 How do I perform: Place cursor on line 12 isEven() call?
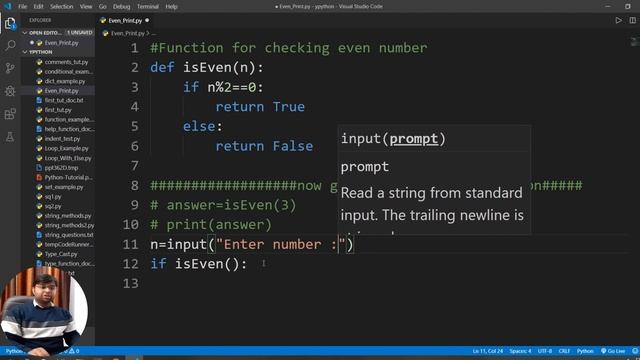(x=207, y=264)
